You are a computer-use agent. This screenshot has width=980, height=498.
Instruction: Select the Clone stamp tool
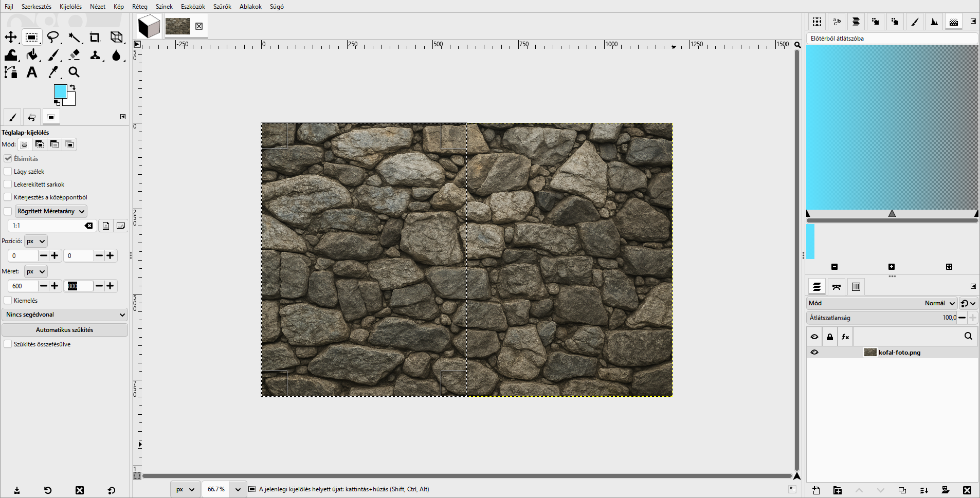pos(95,55)
